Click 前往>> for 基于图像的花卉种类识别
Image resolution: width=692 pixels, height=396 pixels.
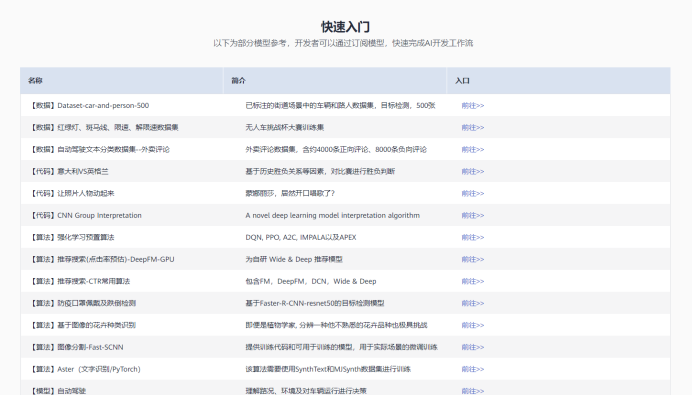click(x=473, y=325)
